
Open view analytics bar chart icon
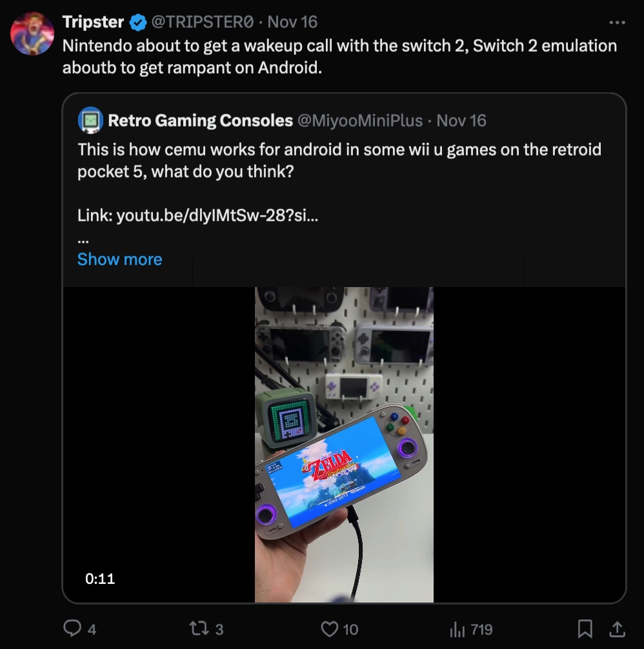point(457,628)
